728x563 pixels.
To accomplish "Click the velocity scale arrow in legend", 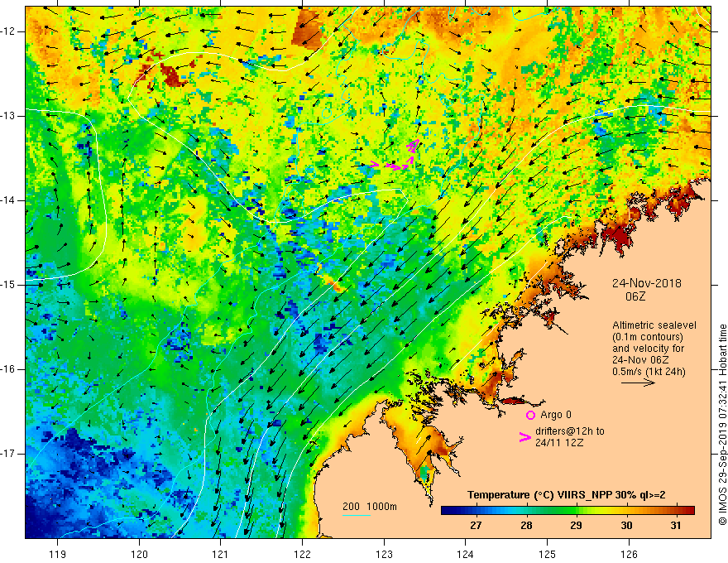I will pos(638,383).
